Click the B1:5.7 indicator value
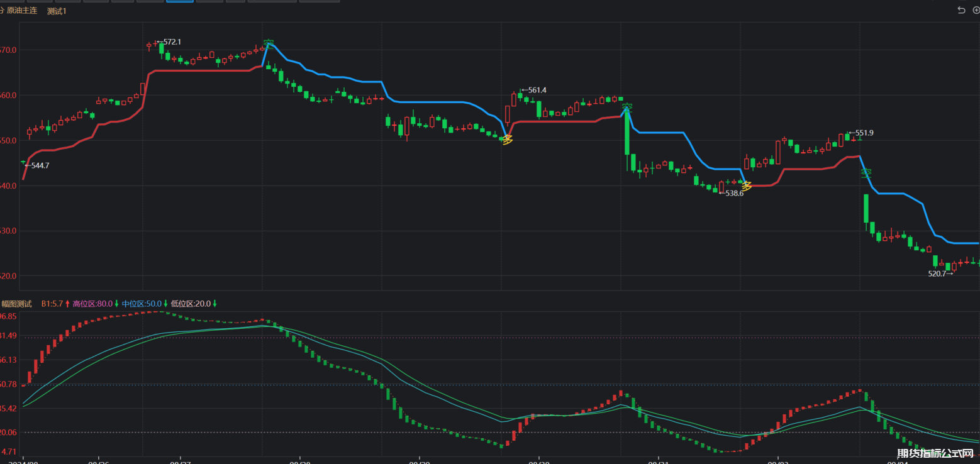 pyautogui.click(x=52, y=304)
